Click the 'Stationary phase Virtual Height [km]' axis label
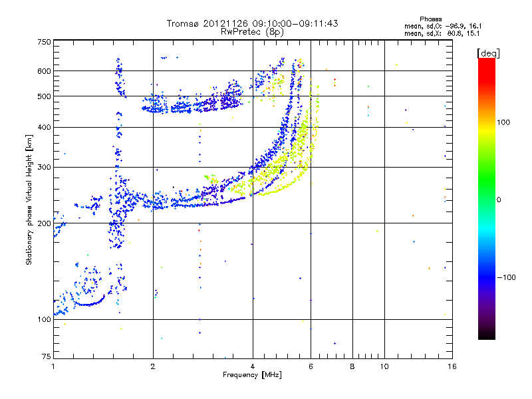Image resolution: width=532 pixels, height=399 pixels. 29,200
